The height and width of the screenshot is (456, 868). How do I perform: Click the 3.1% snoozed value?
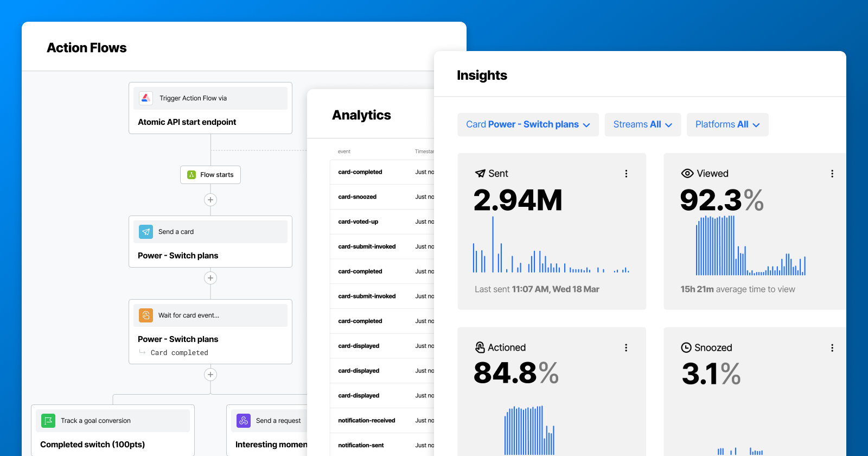pos(711,374)
